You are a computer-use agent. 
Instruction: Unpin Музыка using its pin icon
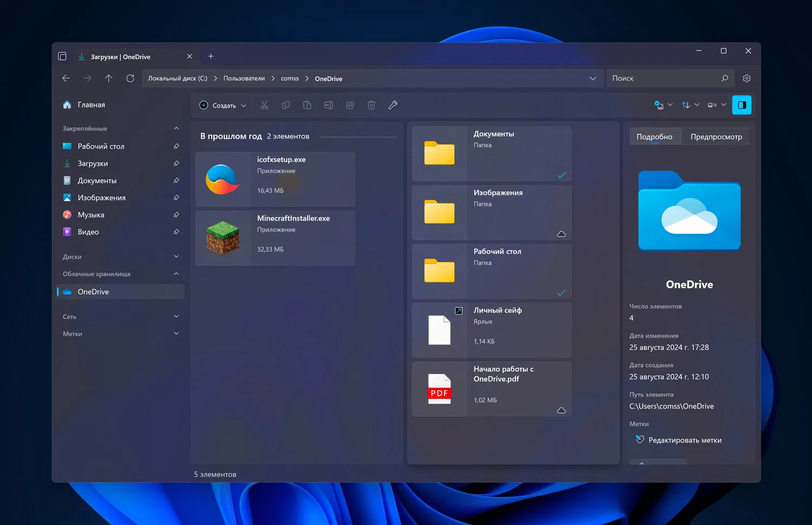(176, 215)
